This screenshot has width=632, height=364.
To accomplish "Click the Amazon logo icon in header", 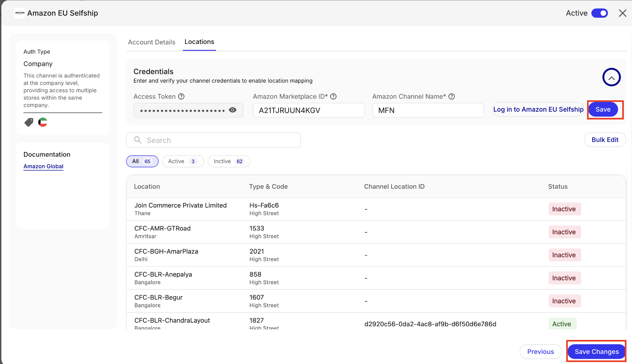I will [x=20, y=13].
